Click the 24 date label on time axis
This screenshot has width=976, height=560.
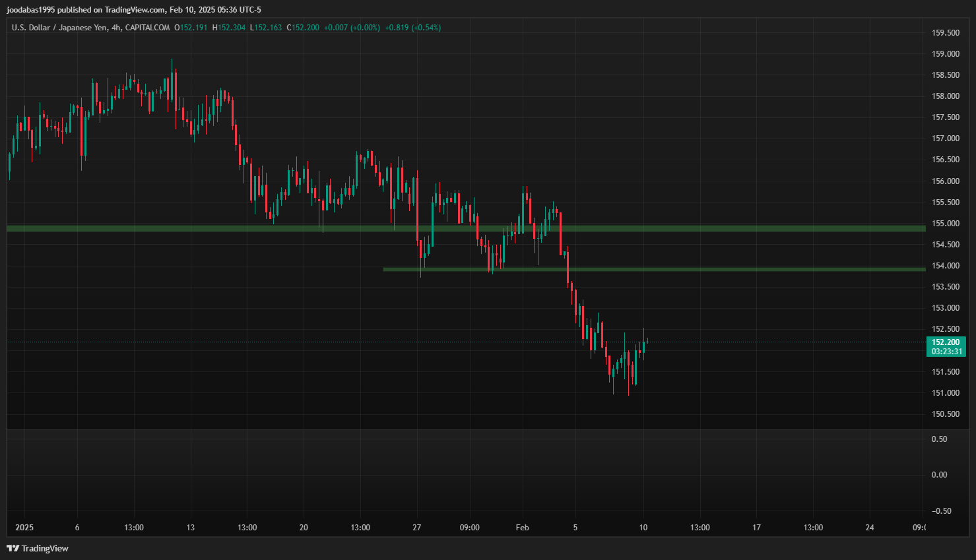tap(870, 528)
